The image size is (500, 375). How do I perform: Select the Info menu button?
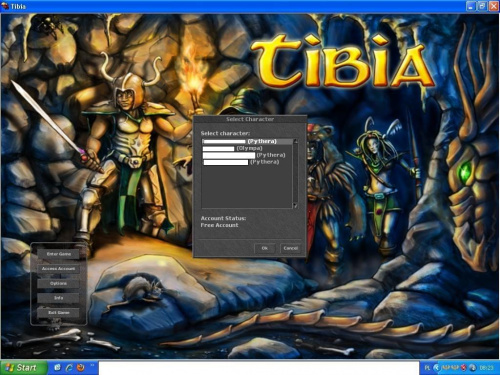pyautogui.click(x=58, y=298)
